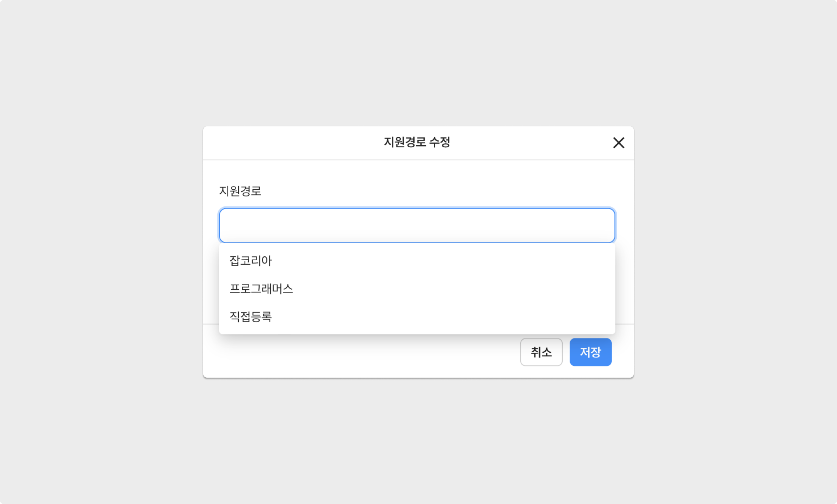Cancel editing the application route
The image size is (837, 504).
[541, 352]
